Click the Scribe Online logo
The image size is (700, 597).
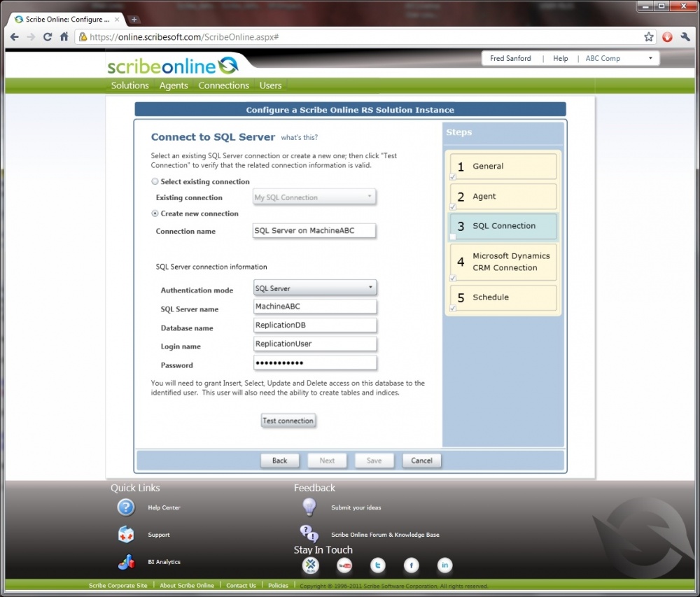click(173, 66)
